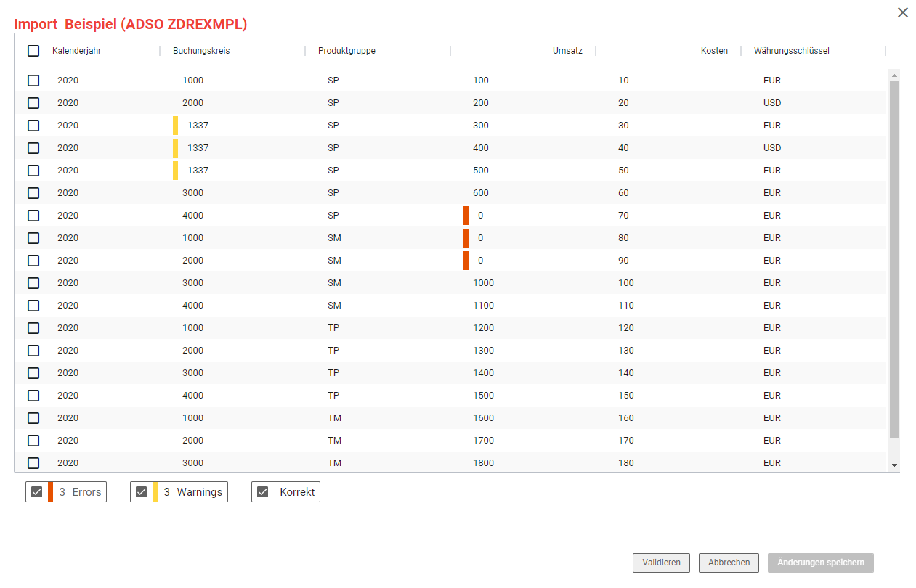Viewport: 916px width, 588px height.
Task: Select the row with Kosten 70
Action: pyautogui.click(x=33, y=216)
